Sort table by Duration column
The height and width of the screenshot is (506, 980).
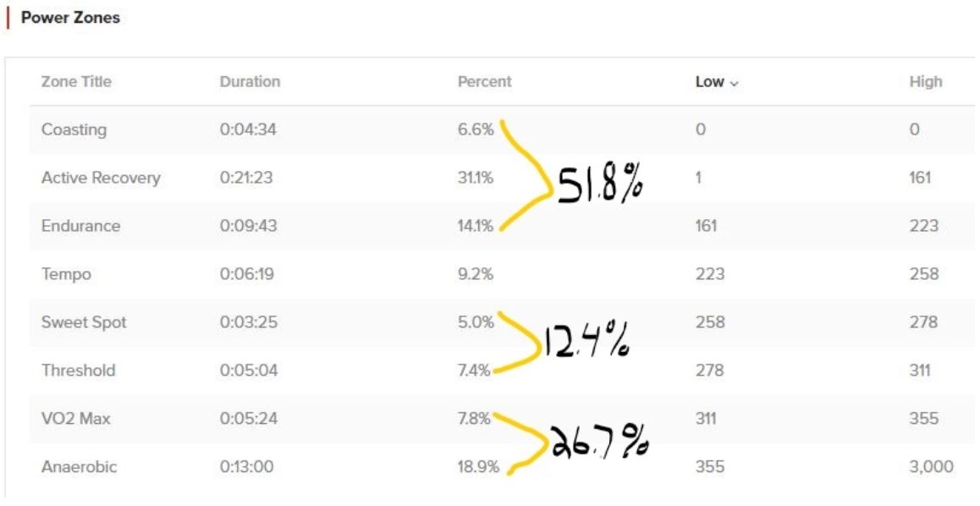click(250, 82)
